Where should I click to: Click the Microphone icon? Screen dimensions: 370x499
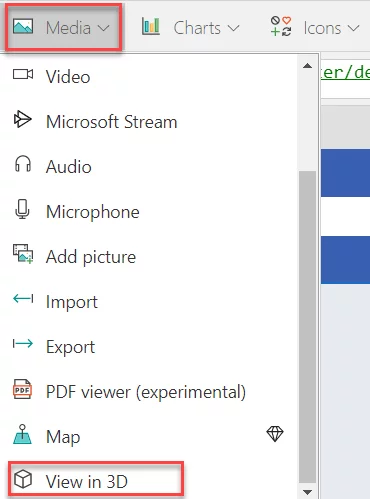(x=22, y=209)
